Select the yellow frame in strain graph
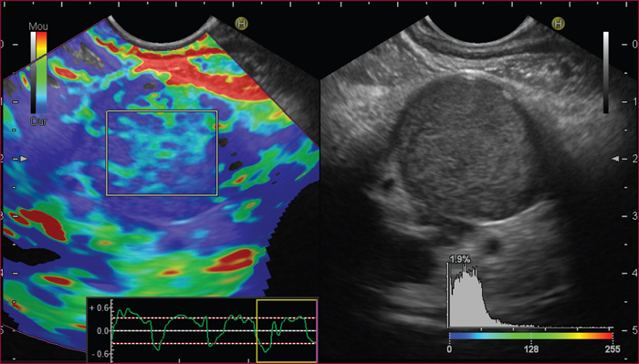 pyautogui.click(x=287, y=330)
